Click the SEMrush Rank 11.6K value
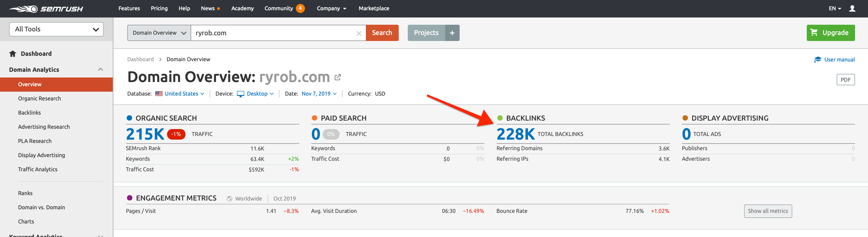The width and height of the screenshot is (868, 237). coord(257,148)
